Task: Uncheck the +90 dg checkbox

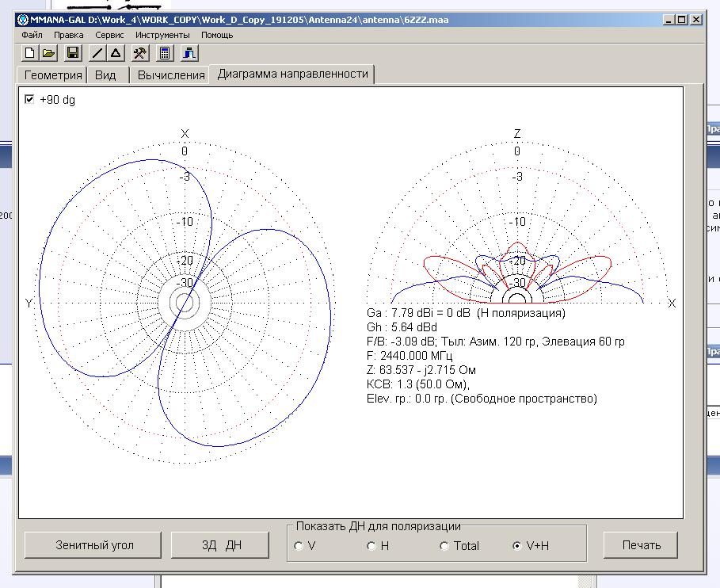Action: [30, 100]
